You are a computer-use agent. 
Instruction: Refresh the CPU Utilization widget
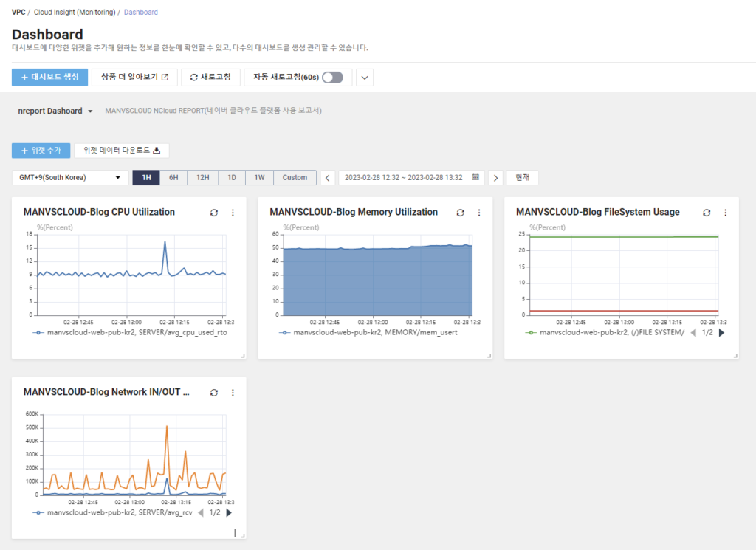pos(214,213)
